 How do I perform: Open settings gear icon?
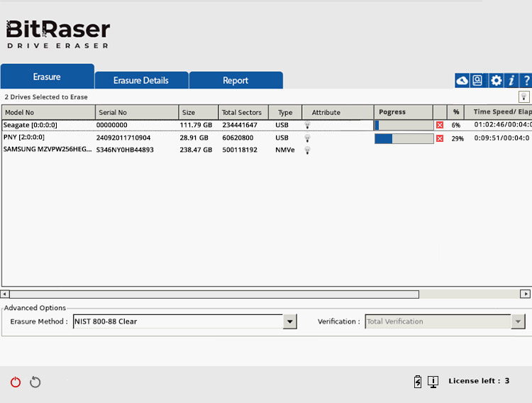pos(496,80)
